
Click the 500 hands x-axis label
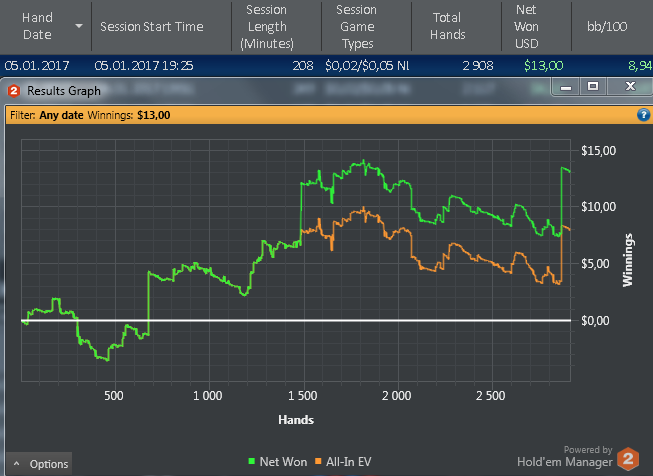click(x=113, y=395)
